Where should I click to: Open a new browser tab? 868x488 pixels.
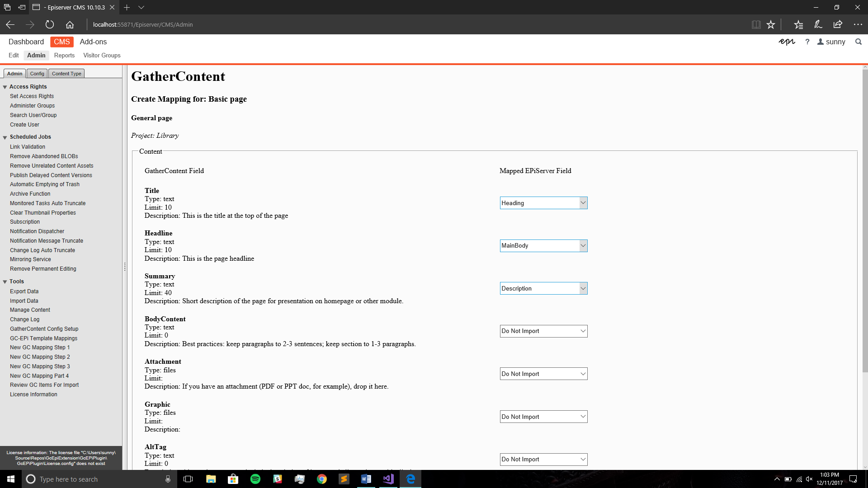(x=127, y=7)
